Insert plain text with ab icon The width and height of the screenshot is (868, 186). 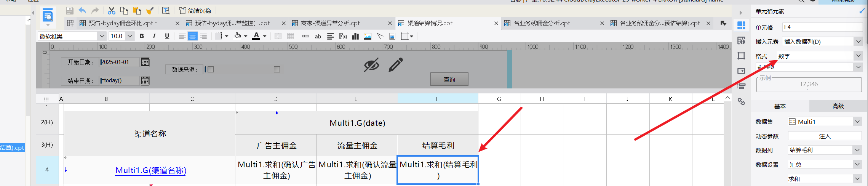pyautogui.click(x=318, y=37)
